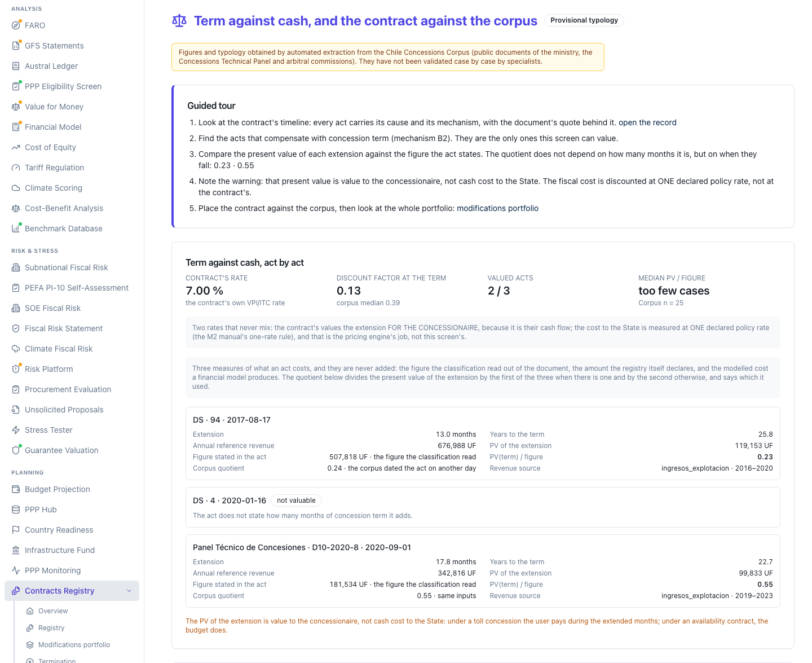Click the Cost-Benefit Analysis scales icon
812x663 pixels.
[16, 208]
